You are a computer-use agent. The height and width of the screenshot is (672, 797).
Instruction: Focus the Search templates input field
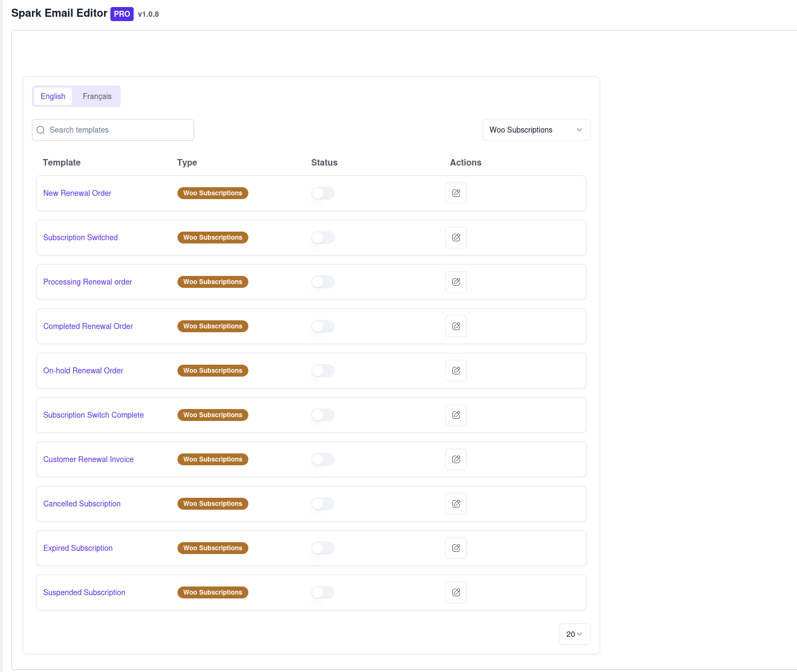point(119,130)
